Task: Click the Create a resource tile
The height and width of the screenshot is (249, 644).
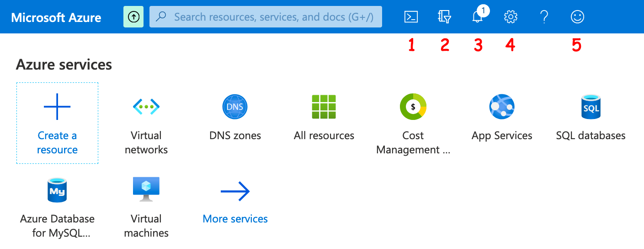Action: pyautogui.click(x=57, y=123)
